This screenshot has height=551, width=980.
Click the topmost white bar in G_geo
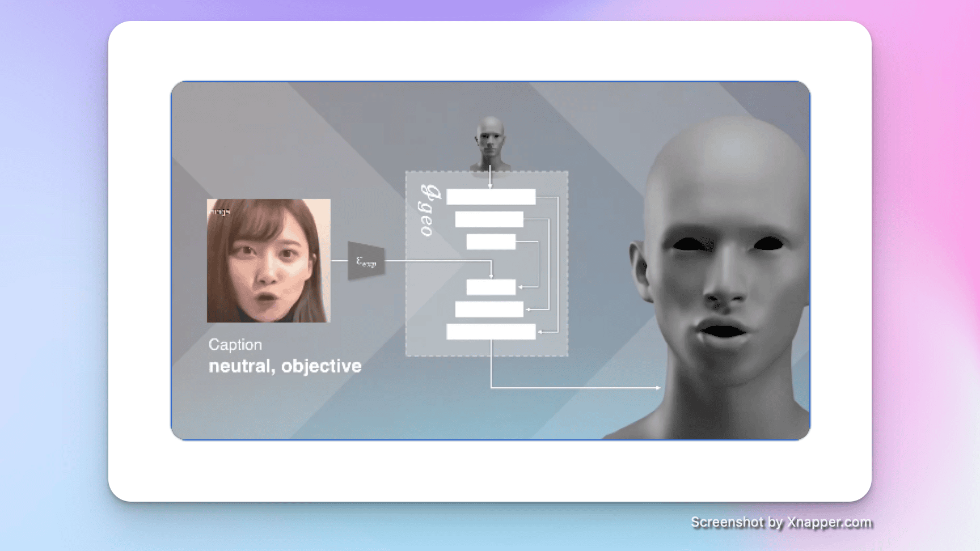click(x=491, y=197)
